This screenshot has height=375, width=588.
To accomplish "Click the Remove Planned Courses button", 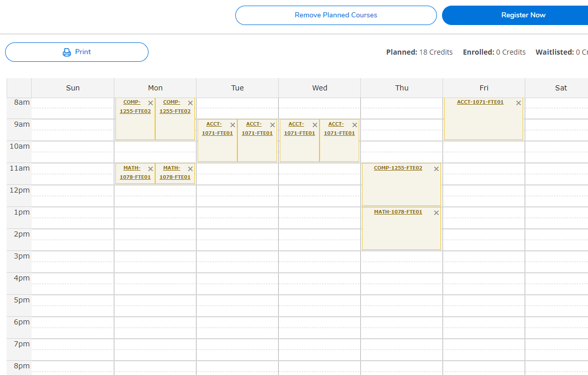I will tap(335, 15).
